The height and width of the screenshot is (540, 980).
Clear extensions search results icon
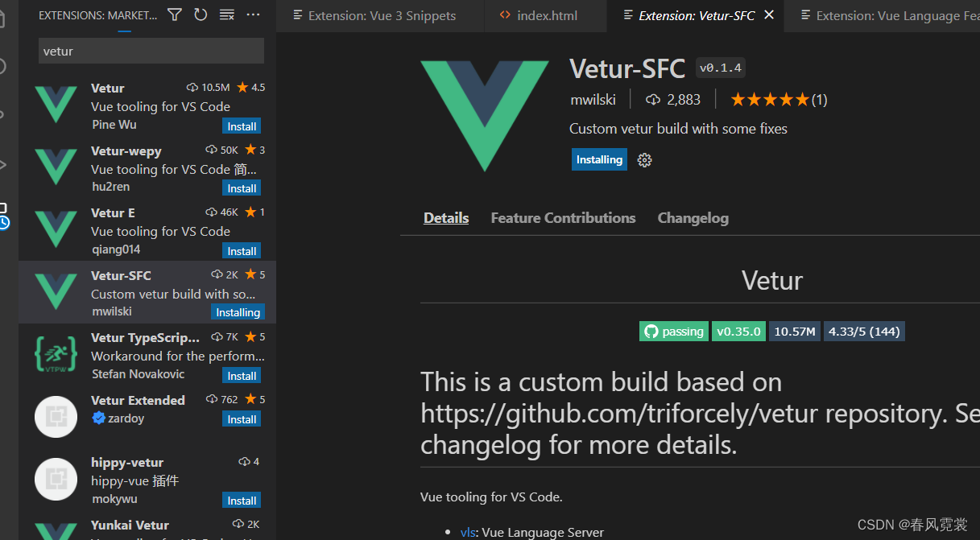pos(227,14)
